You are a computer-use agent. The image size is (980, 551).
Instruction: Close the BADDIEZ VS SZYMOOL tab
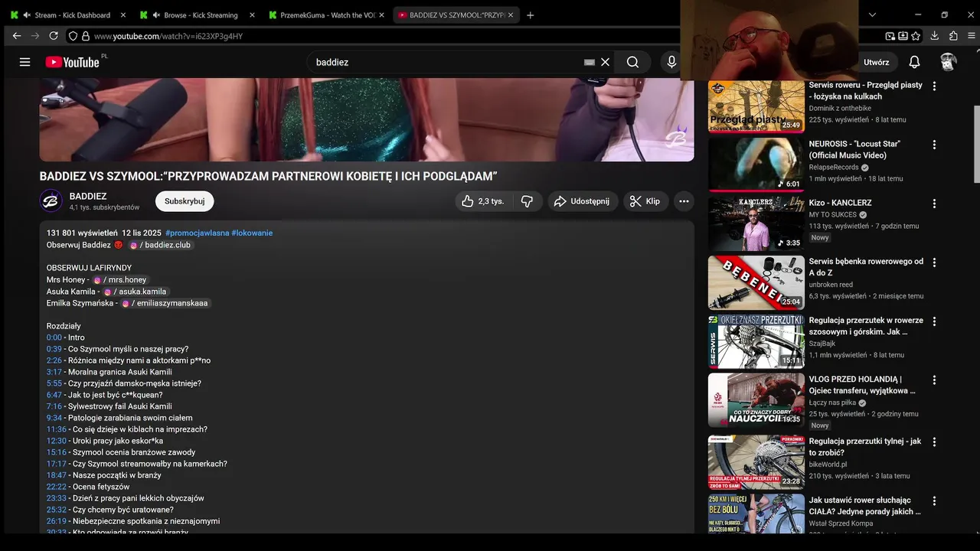click(x=511, y=15)
